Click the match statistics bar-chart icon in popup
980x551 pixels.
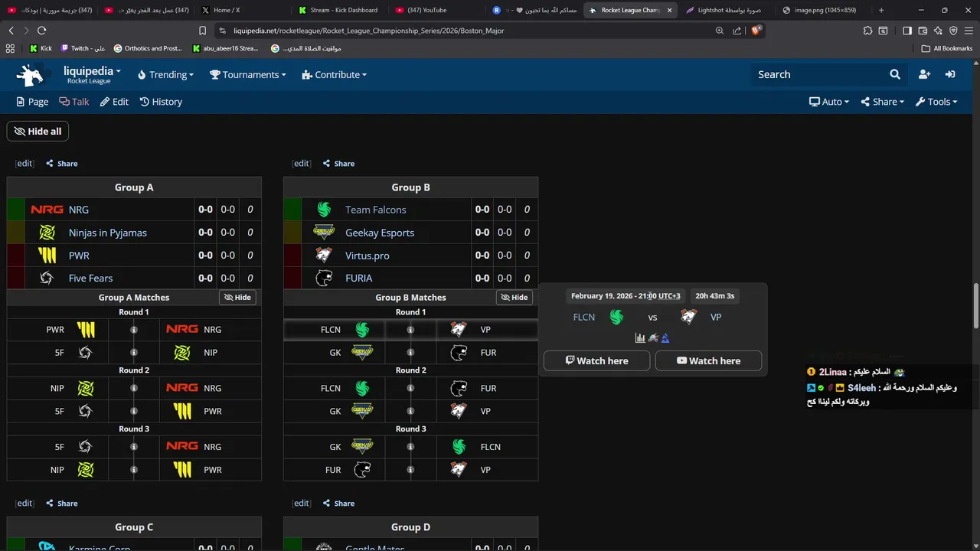tap(640, 338)
